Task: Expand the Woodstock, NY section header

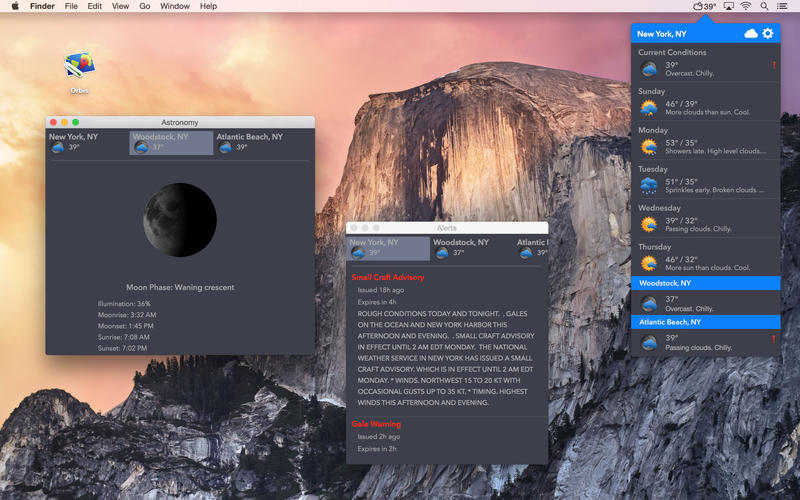Action: [x=705, y=283]
